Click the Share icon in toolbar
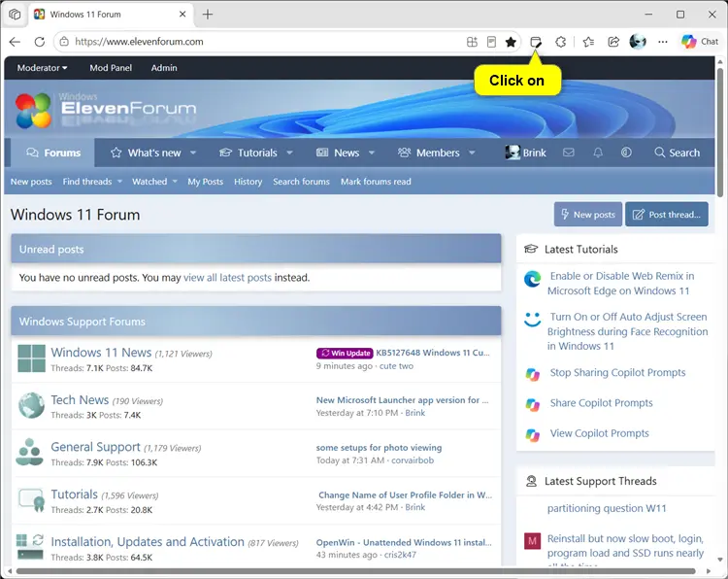728x579 pixels. (613, 42)
